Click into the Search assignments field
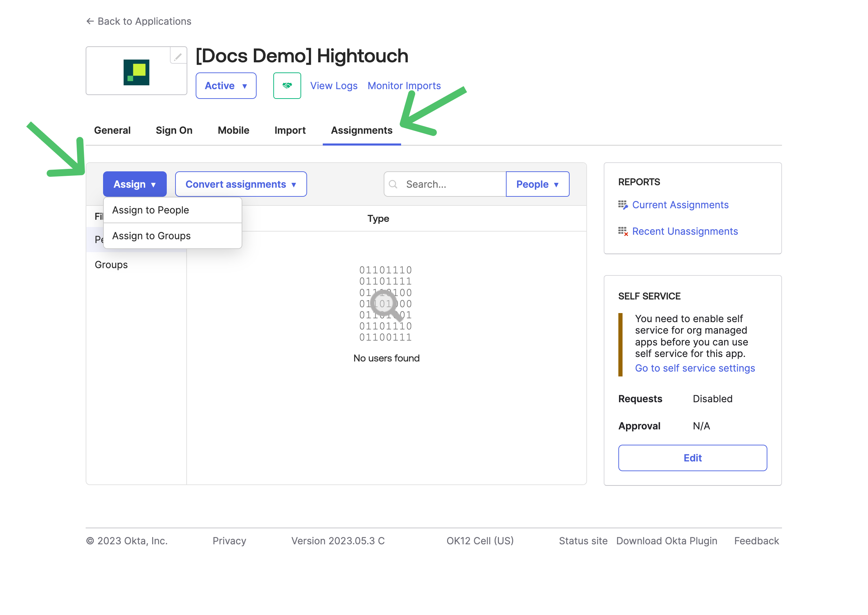 [445, 184]
